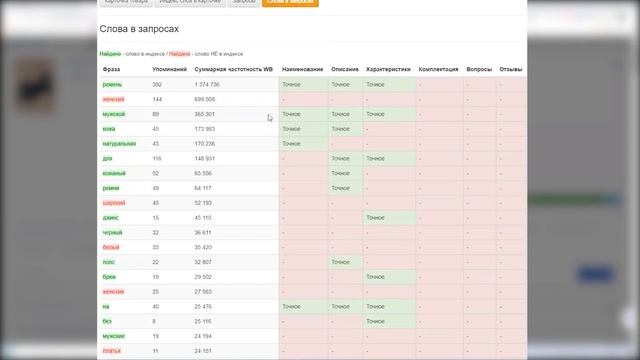640x360 pixels.
Task: Click the green Найдено legend label
Action: 110,54
